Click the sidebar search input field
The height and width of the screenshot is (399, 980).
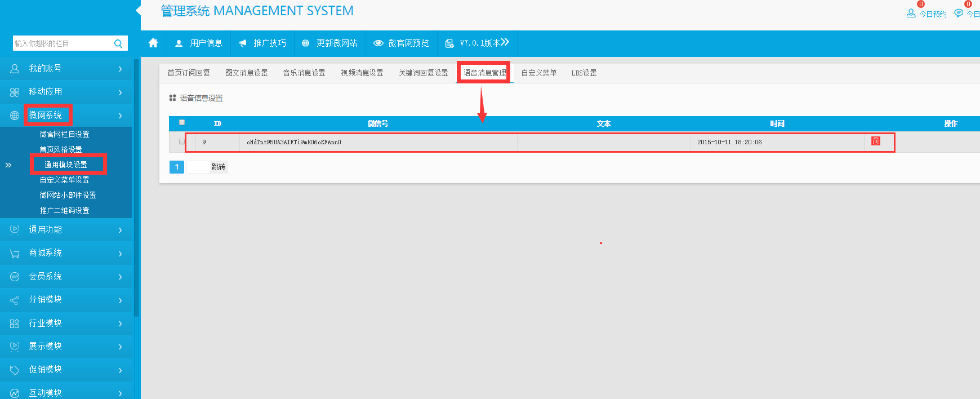point(62,43)
